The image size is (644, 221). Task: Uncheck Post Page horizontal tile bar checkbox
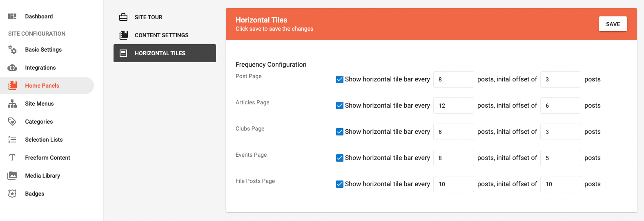point(339,79)
